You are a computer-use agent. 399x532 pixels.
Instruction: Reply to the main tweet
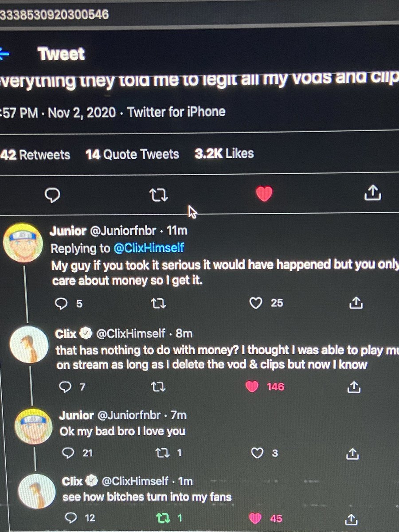53,195
